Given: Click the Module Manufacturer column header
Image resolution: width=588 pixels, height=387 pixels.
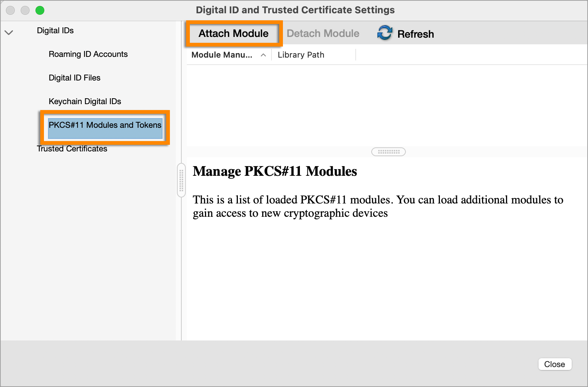Looking at the screenshot, I should point(222,55).
